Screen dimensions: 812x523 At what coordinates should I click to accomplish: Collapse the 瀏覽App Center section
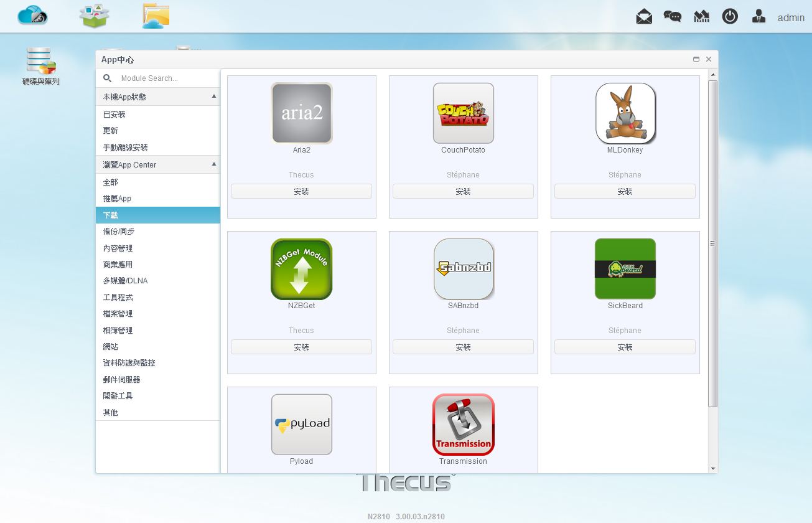tap(213, 164)
